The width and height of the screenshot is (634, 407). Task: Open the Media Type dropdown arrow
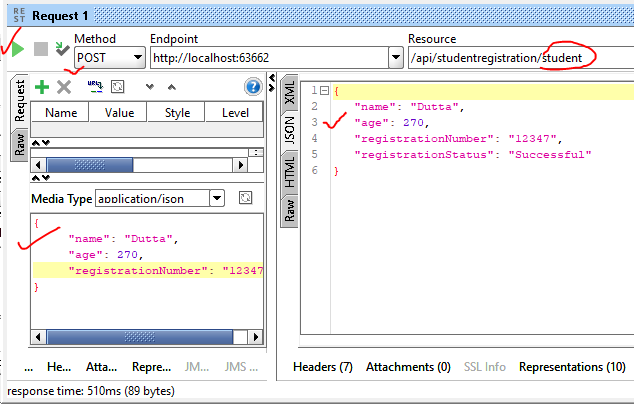[x=217, y=198]
